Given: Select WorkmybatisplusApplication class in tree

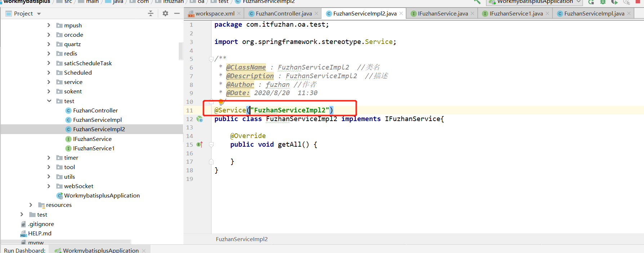Looking at the screenshot, I should (102, 195).
